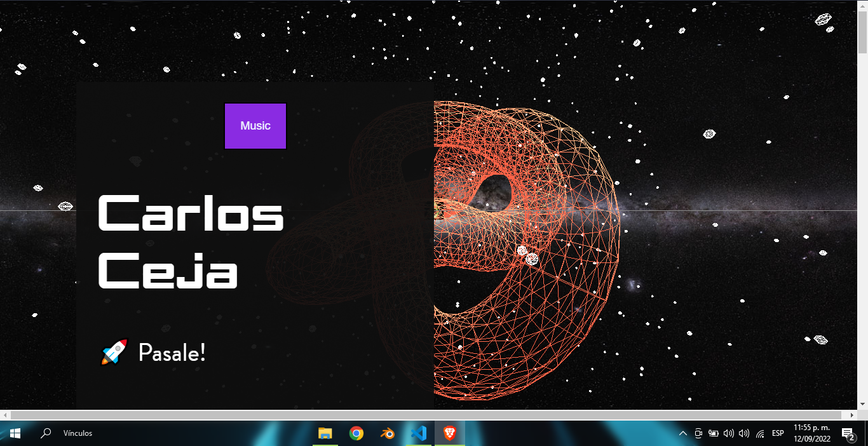This screenshot has width=868, height=446.
Task: Click the second volume speaker icon
Action: [x=743, y=433]
